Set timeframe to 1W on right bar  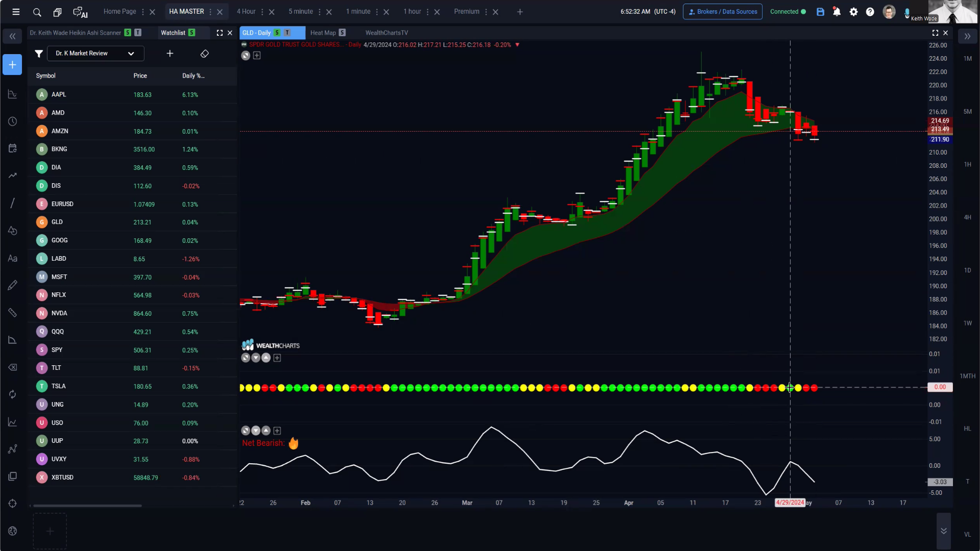coord(967,323)
